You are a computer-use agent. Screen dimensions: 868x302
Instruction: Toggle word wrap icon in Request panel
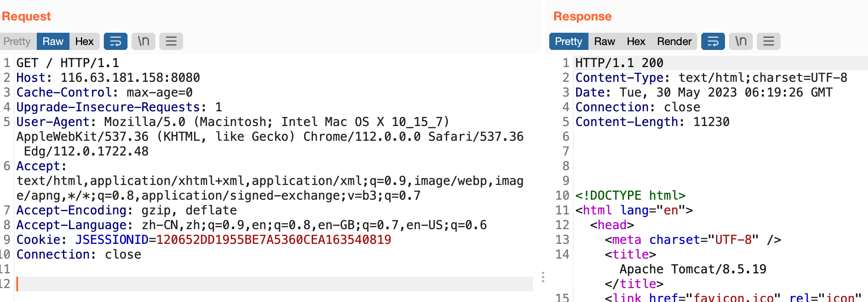click(115, 41)
